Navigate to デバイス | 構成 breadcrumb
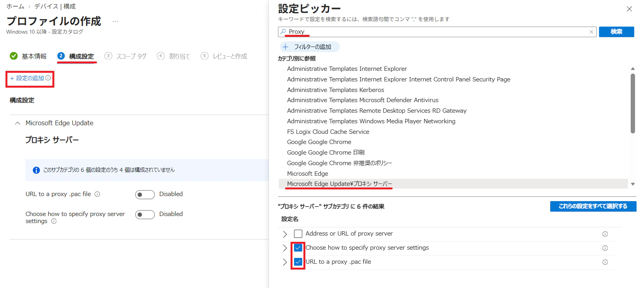The width and height of the screenshot is (644, 288). (x=55, y=7)
